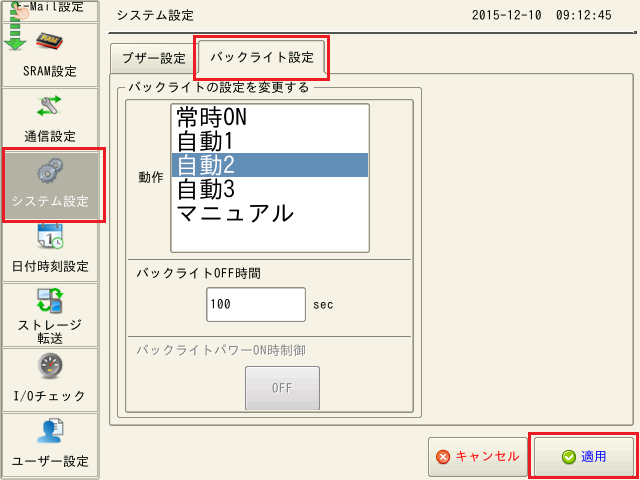Open 日付時刻設定 calendar icon
Image resolution: width=640 pixels, height=480 pixels.
50,238
